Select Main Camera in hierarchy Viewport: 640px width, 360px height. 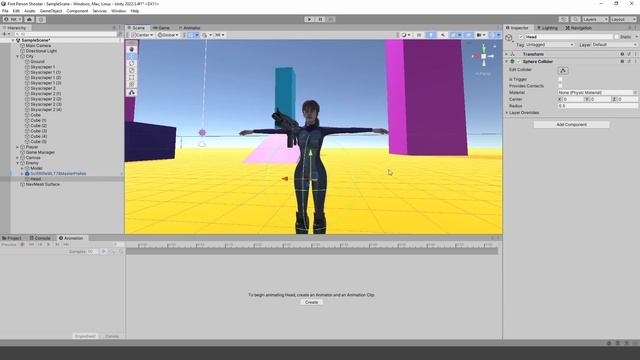38,46
